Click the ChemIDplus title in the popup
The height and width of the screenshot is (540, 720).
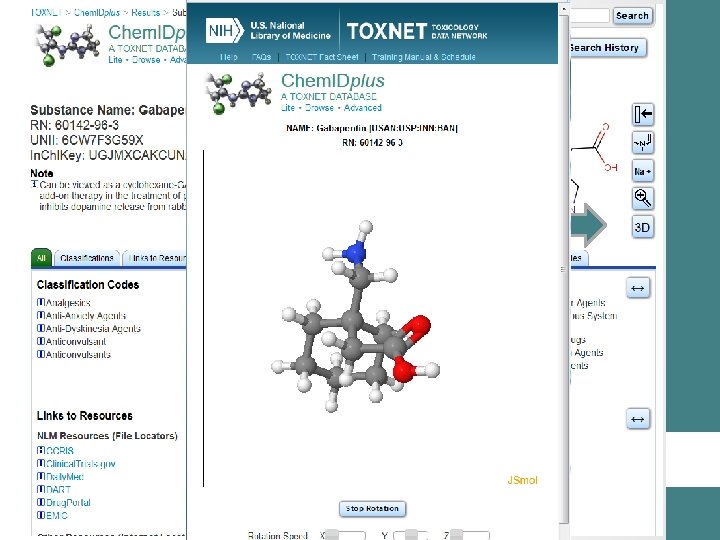click(332, 81)
